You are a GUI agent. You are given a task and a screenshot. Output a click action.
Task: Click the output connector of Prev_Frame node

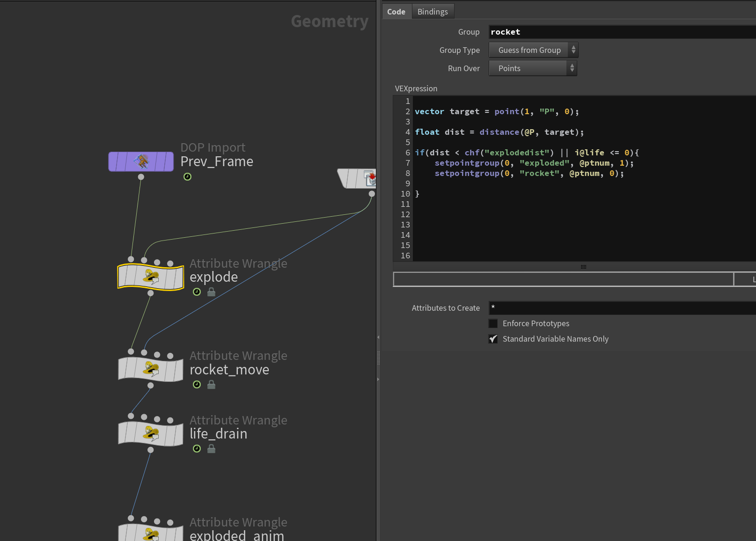[x=141, y=177]
